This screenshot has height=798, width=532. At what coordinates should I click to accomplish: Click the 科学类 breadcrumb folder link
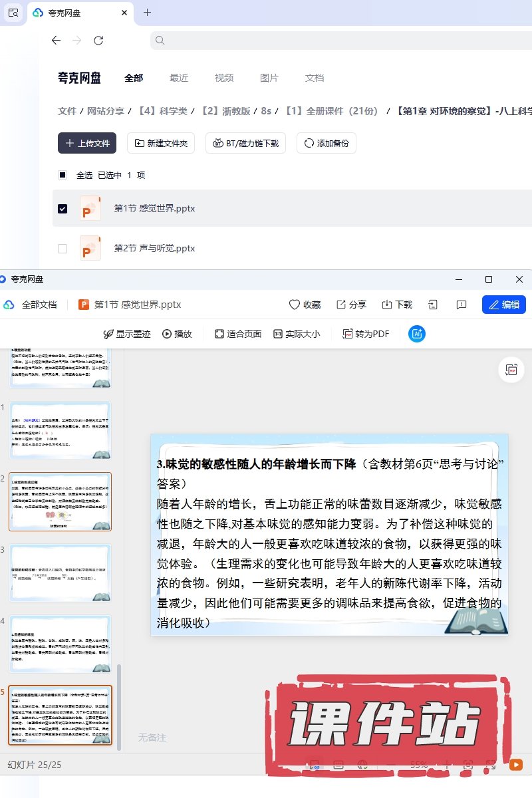(162, 111)
